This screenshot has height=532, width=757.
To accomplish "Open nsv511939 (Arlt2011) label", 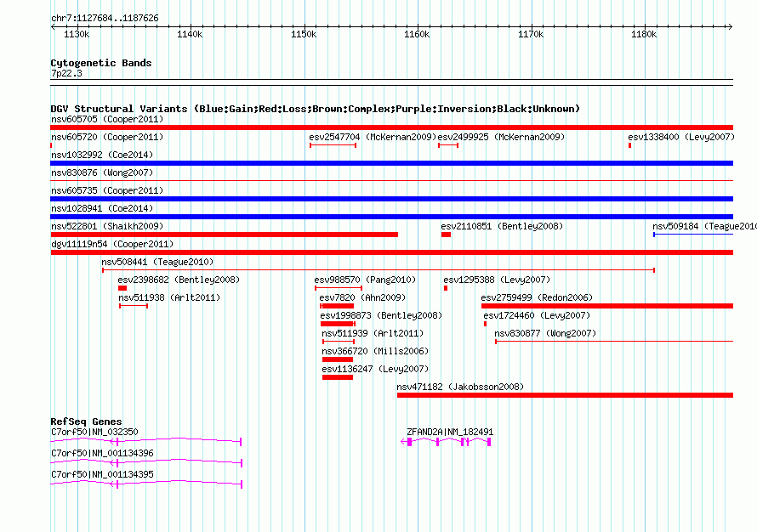I will click(x=373, y=333).
